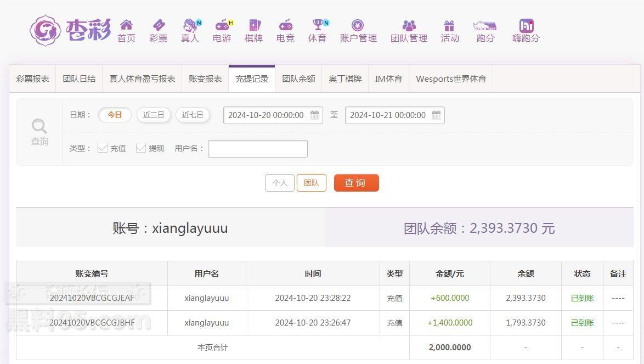
Task: Open the 真人体育盈亏报表 tab
Action: click(x=142, y=79)
